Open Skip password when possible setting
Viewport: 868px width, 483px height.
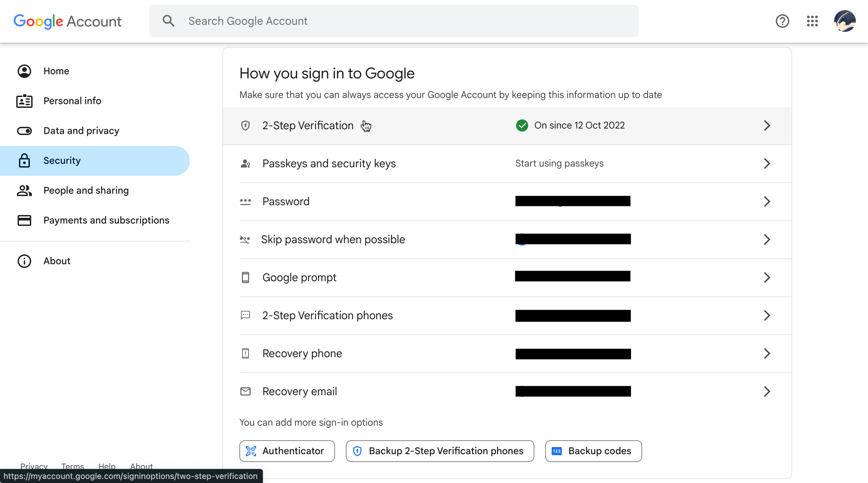(333, 239)
